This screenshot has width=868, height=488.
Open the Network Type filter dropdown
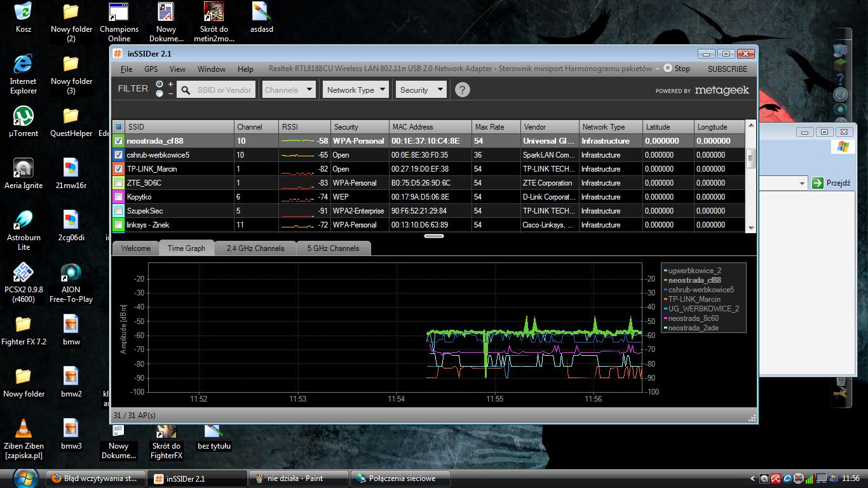356,90
